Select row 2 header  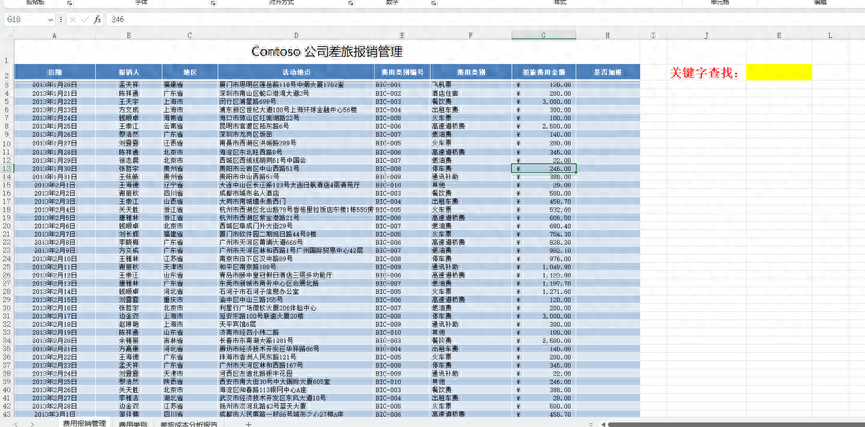[7, 72]
